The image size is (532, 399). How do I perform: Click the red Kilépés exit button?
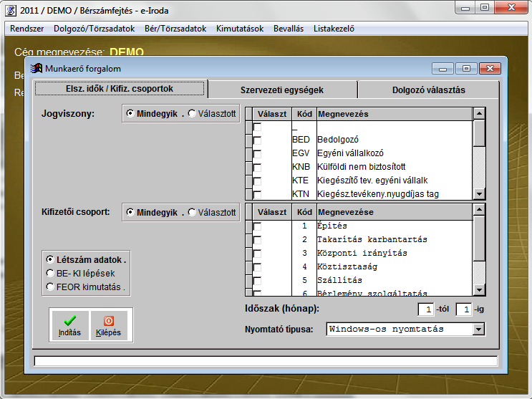(x=109, y=325)
